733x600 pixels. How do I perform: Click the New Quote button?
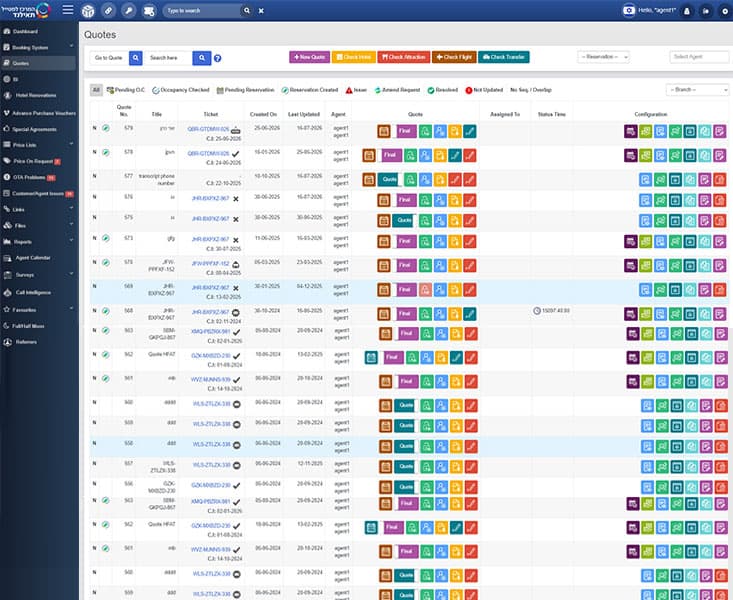309,57
